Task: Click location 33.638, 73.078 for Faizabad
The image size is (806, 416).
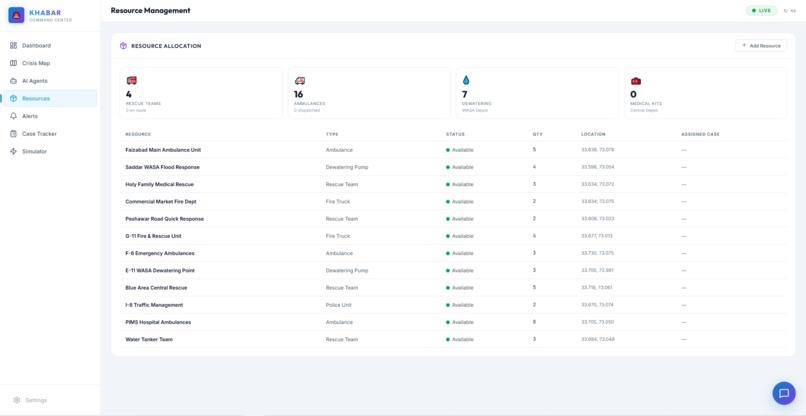Action: point(598,150)
